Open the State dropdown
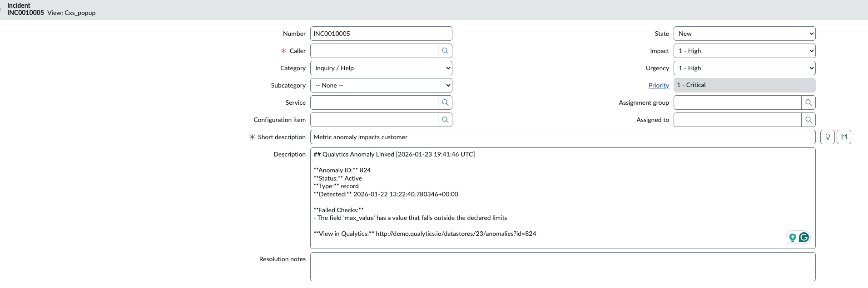Viewport: 868px width, 288px height. point(744,34)
